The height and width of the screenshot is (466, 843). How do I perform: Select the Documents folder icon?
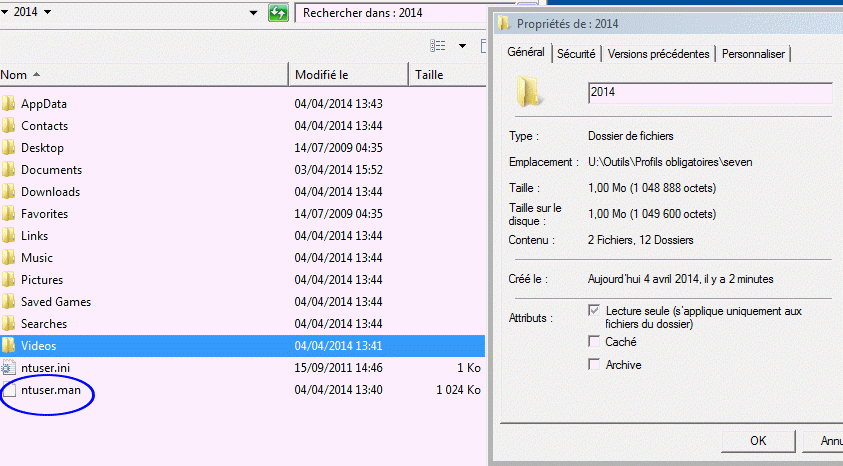[x=8, y=169]
